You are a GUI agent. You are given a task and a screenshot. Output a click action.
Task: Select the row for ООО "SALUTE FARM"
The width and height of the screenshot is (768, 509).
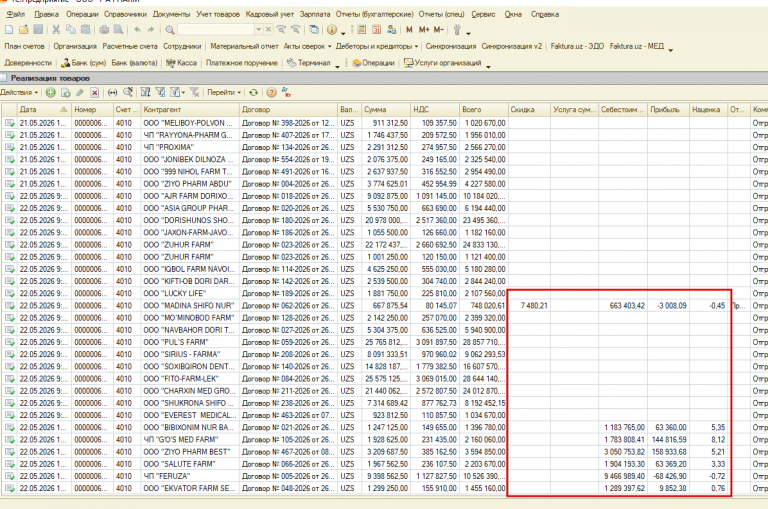(x=384, y=464)
